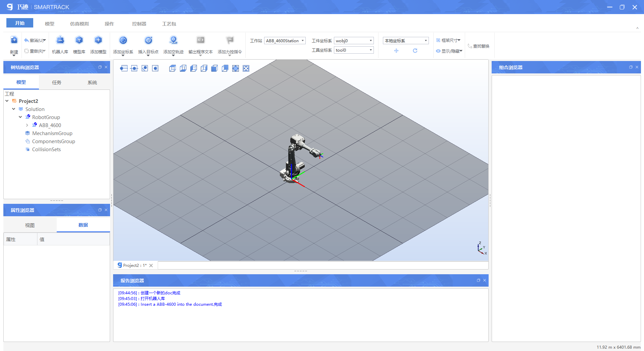Screen dimensions: 644x351
Task: Select CollisionSets in the tree
Action: 46,149
